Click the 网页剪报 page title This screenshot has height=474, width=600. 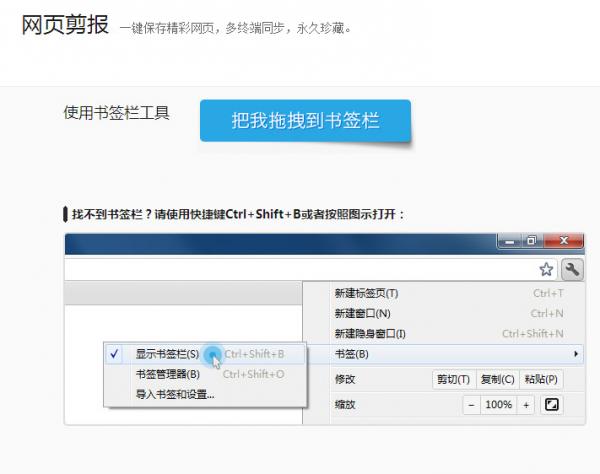pos(65,25)
